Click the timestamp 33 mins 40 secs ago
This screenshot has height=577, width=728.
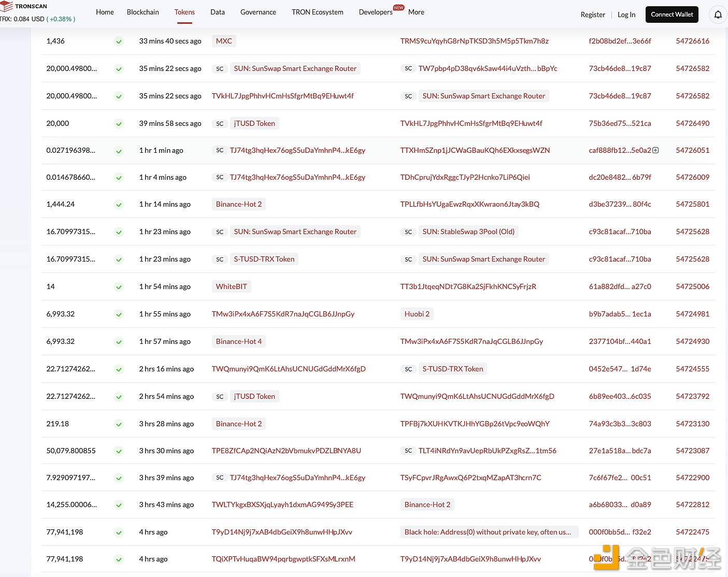click(x=170, y=41)
